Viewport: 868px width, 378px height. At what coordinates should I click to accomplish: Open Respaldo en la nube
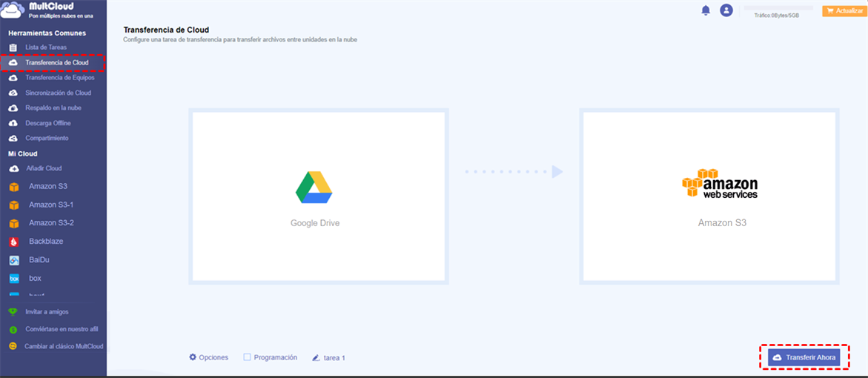(x=53, y=108)
